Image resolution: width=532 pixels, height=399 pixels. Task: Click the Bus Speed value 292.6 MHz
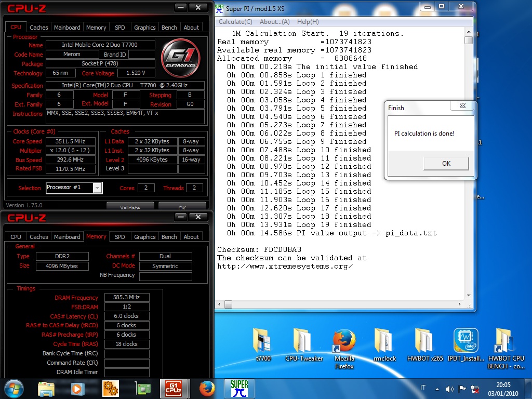pyautogui.click(x=70, y=160)
